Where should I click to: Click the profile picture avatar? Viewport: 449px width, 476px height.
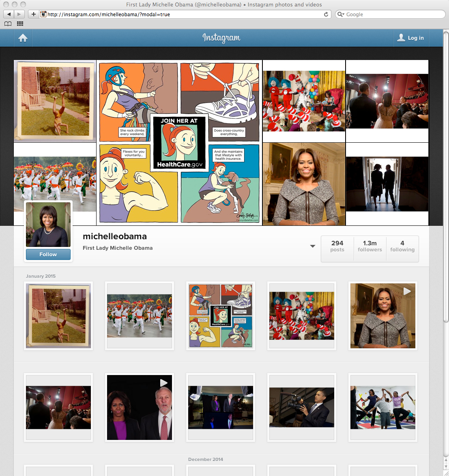coord(48,225)
